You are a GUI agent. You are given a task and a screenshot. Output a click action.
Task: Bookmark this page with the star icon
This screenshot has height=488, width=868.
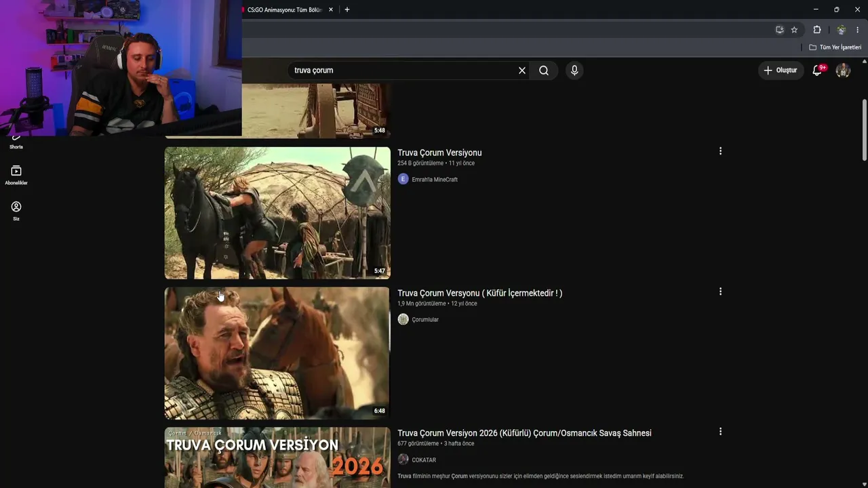tap(795, 30)
